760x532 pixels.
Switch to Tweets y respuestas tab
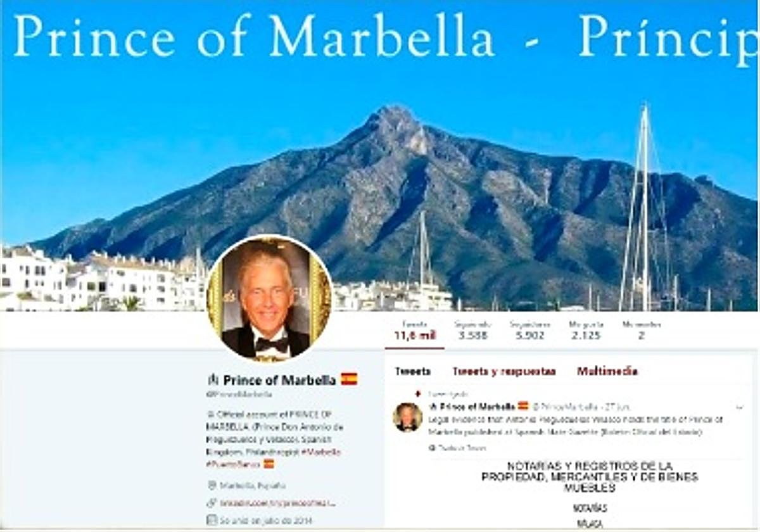tap(503, 372)
